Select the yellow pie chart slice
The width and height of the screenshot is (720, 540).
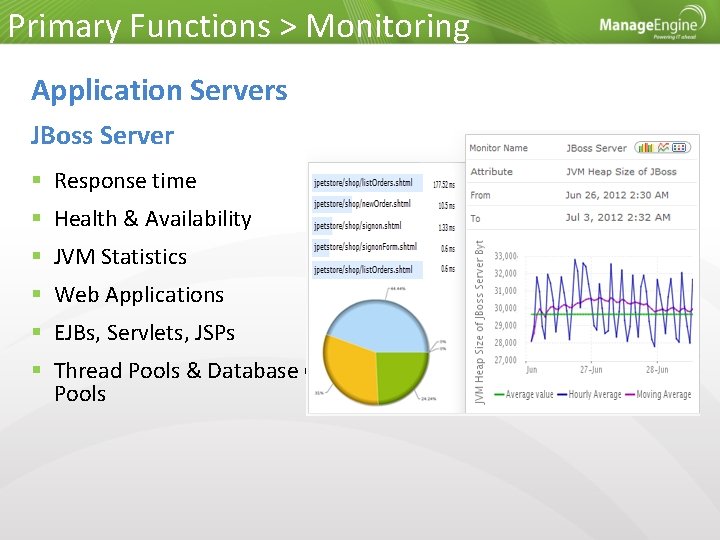(x=349, y=370)
